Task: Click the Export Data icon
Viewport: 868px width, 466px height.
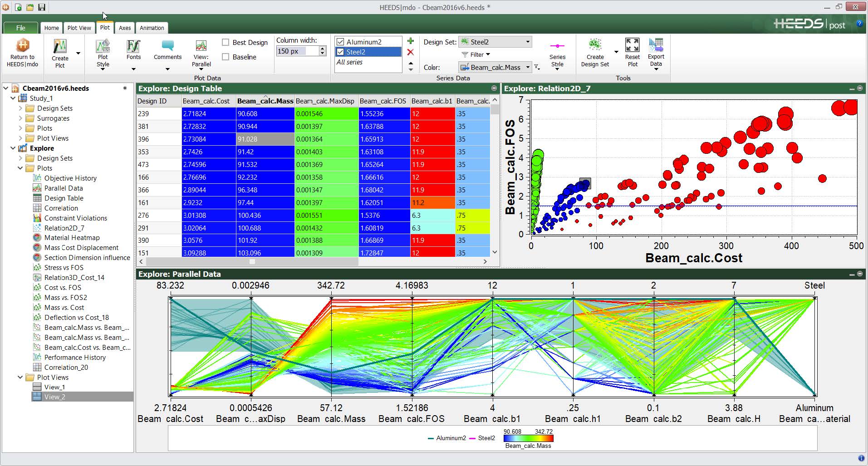Action: click(656, 45)
